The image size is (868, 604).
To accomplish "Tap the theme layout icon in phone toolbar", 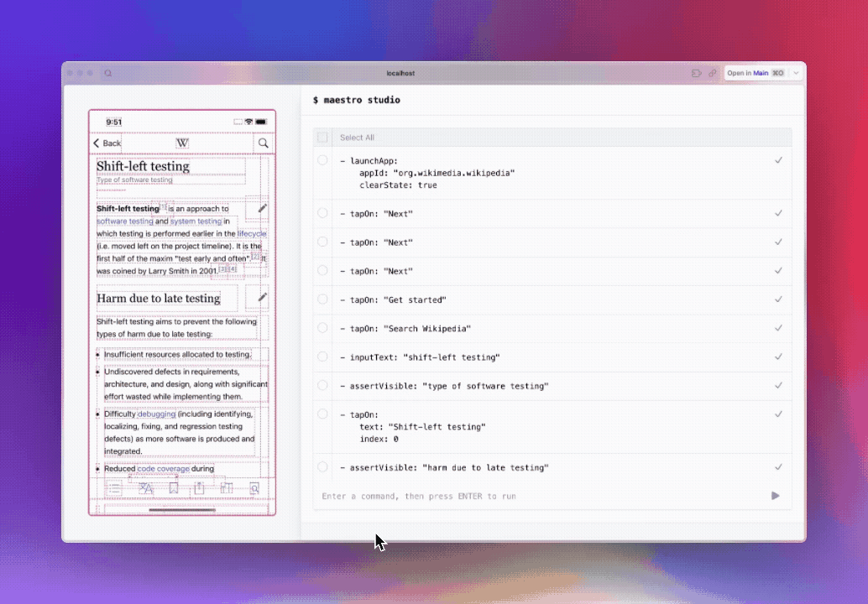I will click(227, 488).
